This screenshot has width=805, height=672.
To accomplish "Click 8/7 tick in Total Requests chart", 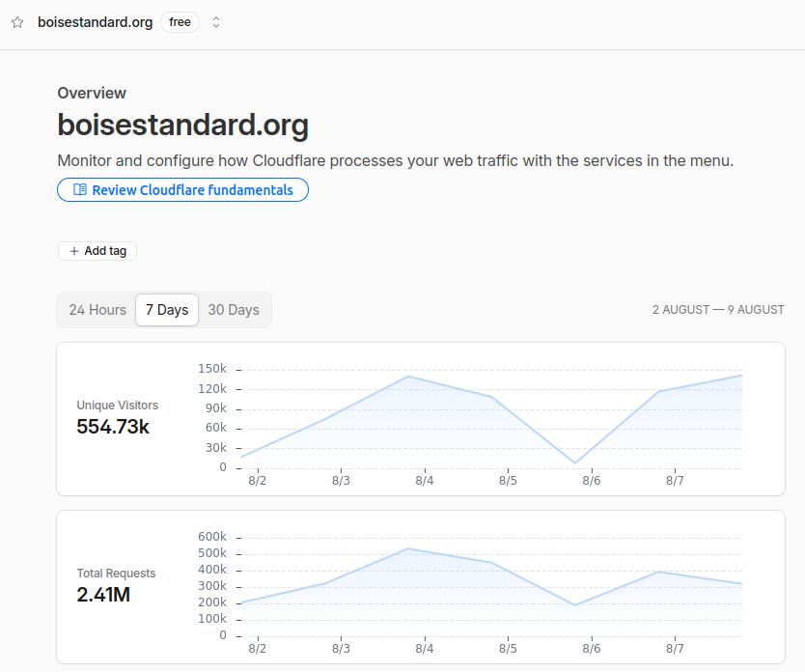I will click(675, 649).
